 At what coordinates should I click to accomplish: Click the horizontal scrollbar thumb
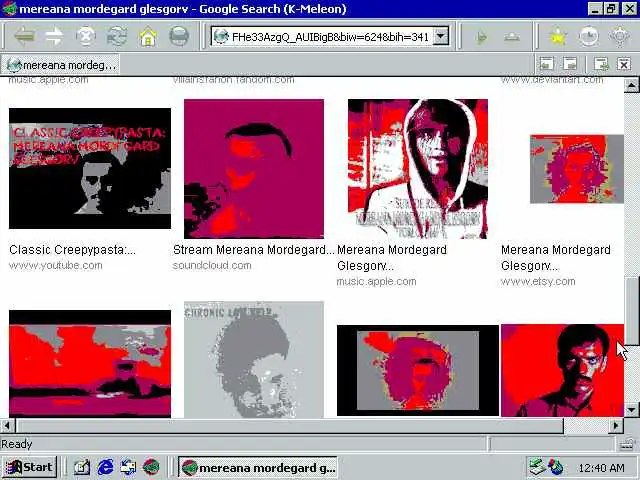point(289,425)
